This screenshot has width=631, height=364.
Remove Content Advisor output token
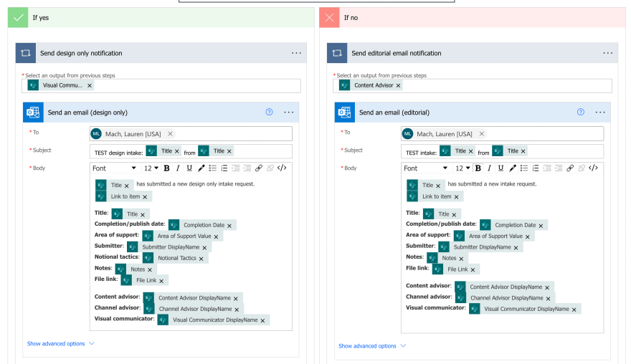[399, 86]
